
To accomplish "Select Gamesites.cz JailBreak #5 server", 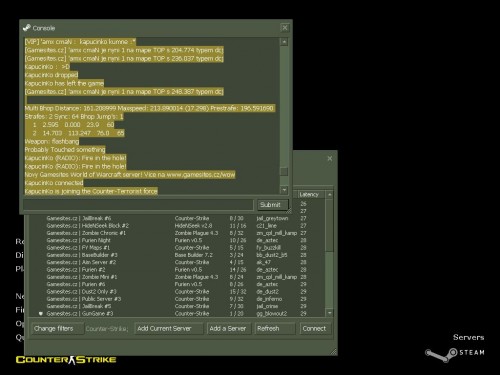I will click(x=177, y=306).
